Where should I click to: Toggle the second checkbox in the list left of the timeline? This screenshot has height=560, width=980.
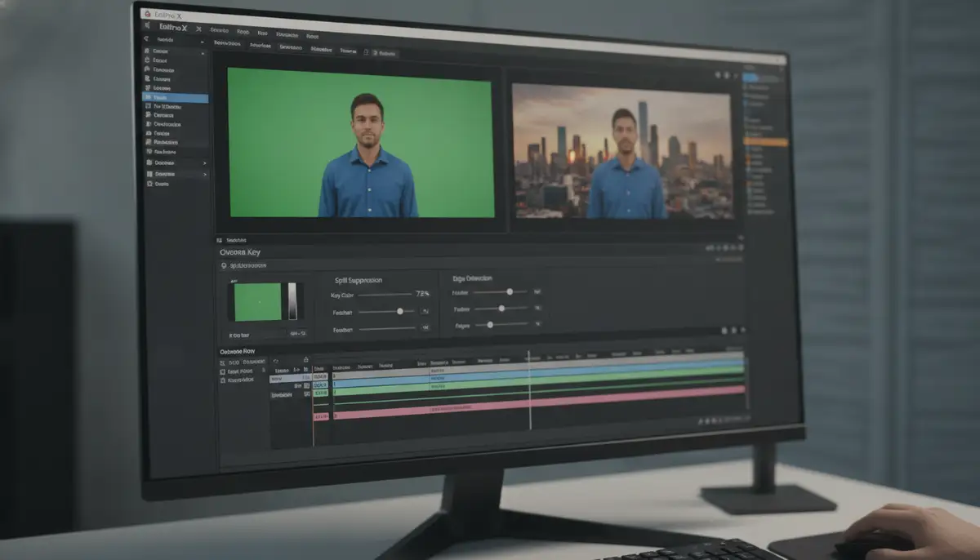pos(222,372)
